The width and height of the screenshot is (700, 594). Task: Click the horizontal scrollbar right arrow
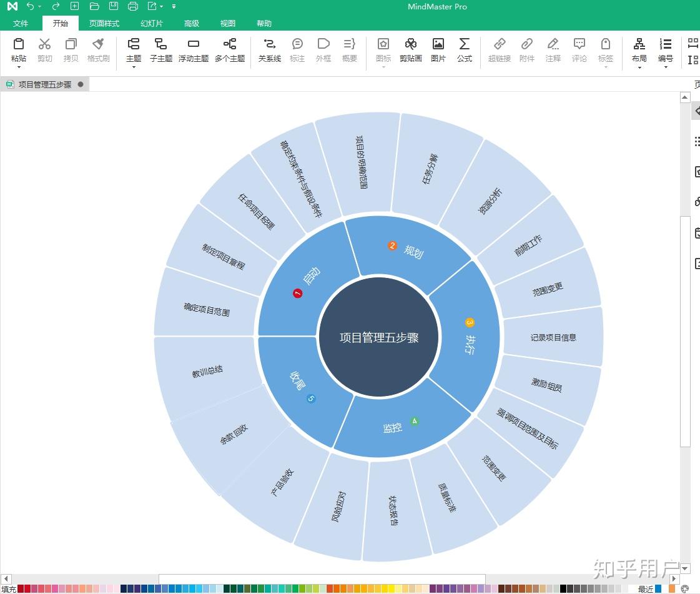(x=674, y=579)
